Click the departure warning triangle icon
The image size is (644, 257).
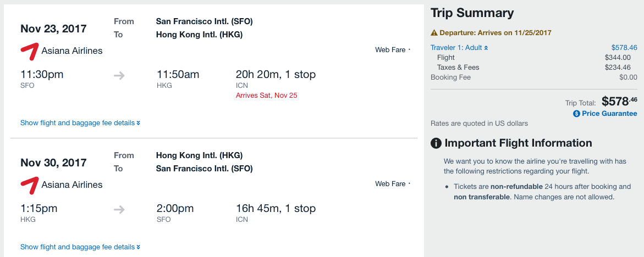tap(434, 33)
